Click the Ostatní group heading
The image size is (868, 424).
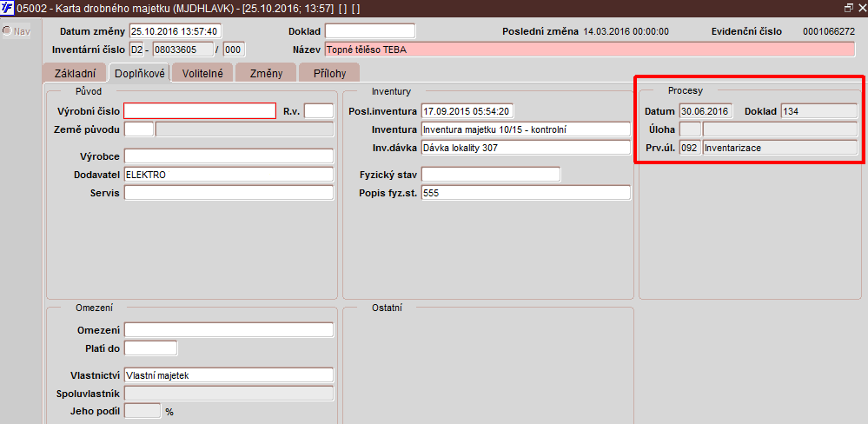[x=387, y=308]
